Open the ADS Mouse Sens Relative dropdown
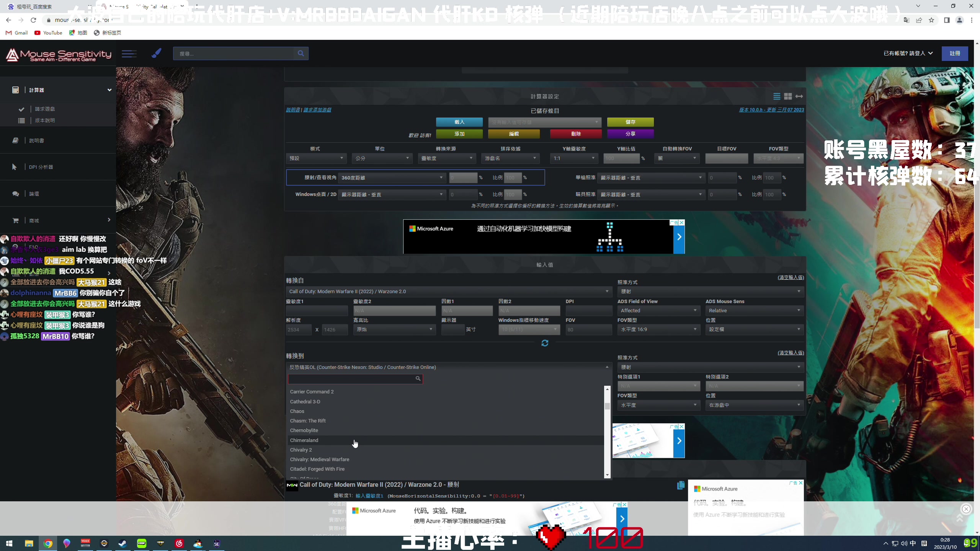980x551 pixels. click(x=755, y=311)
